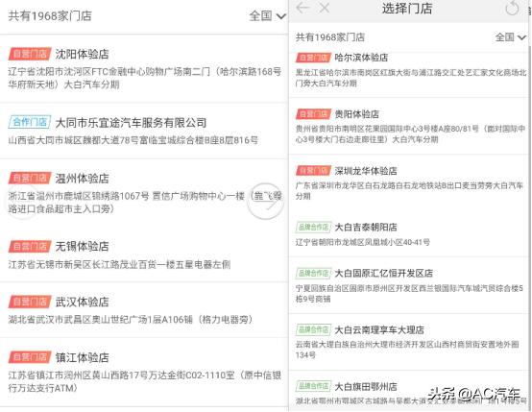Image resolution: width=532 pixels, height=412 pixels.
Task: Click the 自营门店 tag beside 深圳龙华体验店
Action: click(x=313, y=170)
